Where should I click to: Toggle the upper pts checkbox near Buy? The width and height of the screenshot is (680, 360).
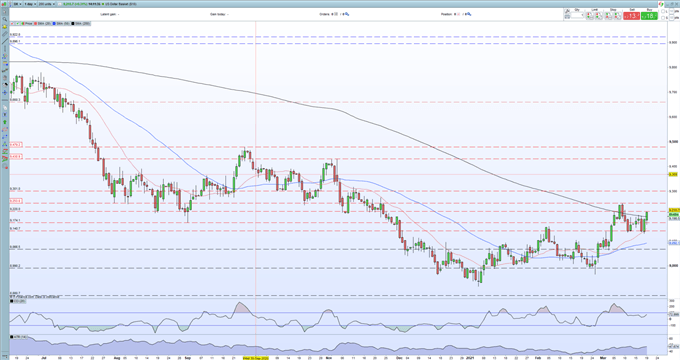[663, 11]
